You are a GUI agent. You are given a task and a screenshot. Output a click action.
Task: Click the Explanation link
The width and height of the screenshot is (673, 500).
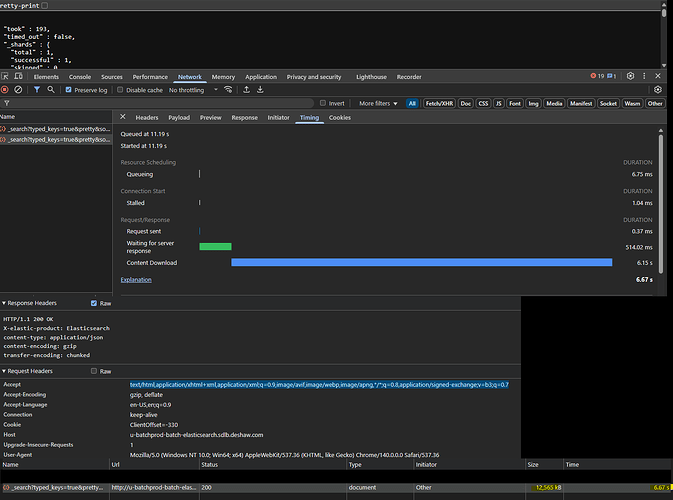coord(137,279)
